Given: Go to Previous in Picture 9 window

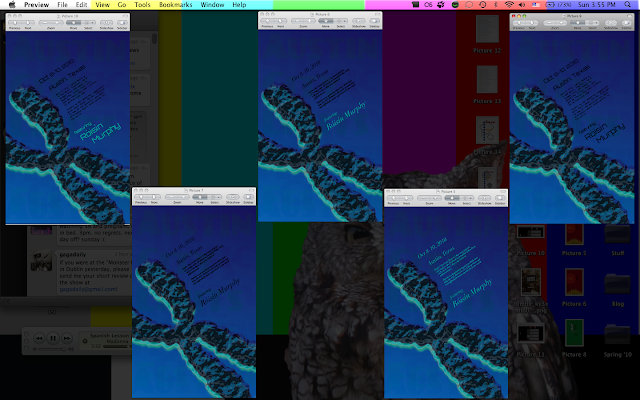Looking at the screenshot, I should point(519,22).
